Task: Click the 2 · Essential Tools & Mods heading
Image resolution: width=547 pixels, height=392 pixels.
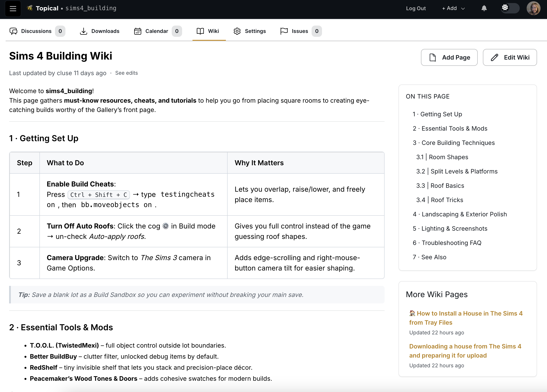Action: (x=61, y=327)
